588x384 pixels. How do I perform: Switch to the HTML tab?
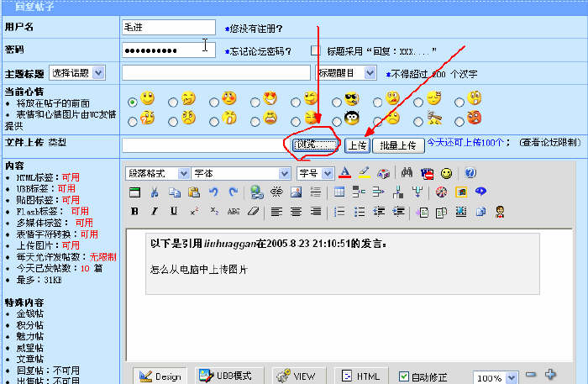coord(361,376)
